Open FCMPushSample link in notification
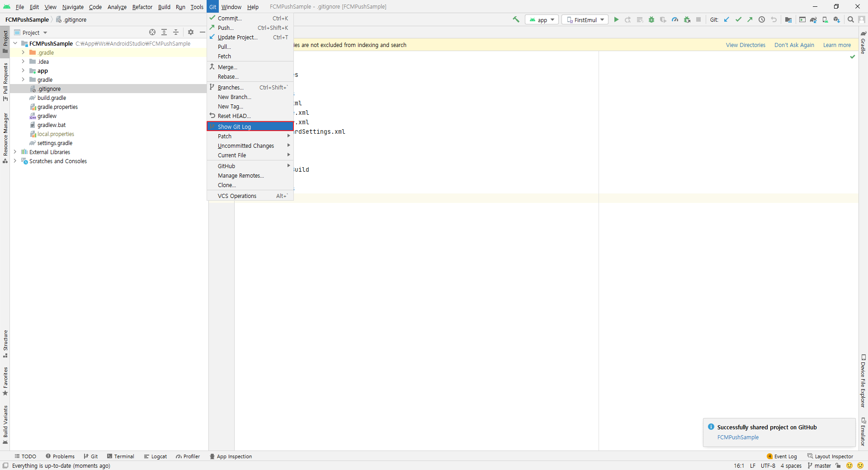868x470 pixels. (738, 437)
